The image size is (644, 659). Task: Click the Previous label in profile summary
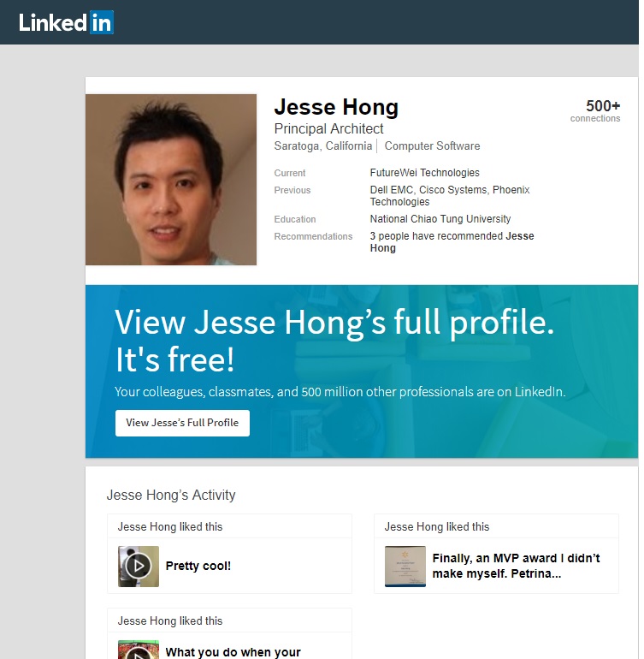tap(292, 190)
